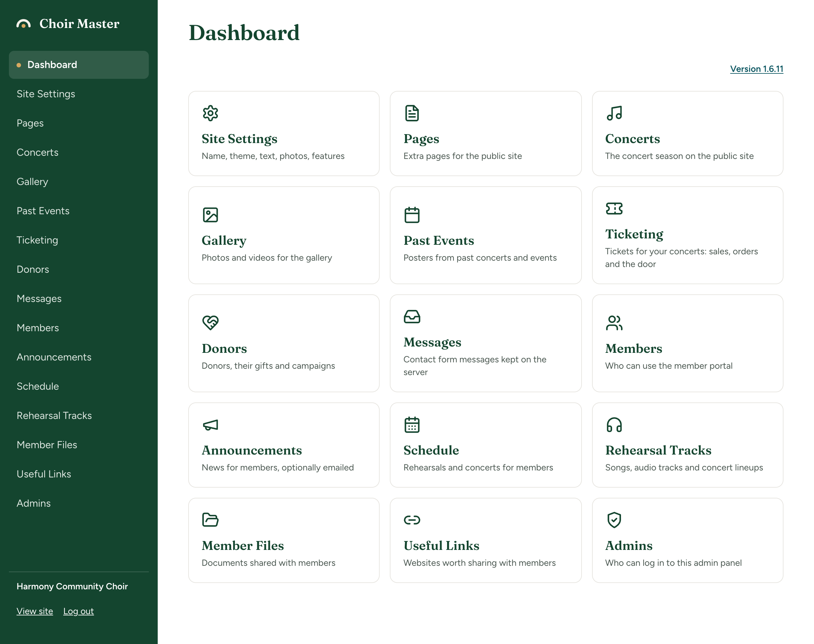Click 'Harmony Community Choir' text in sidebar footer
Screen dimensions: 814x644
pos(72,586)
